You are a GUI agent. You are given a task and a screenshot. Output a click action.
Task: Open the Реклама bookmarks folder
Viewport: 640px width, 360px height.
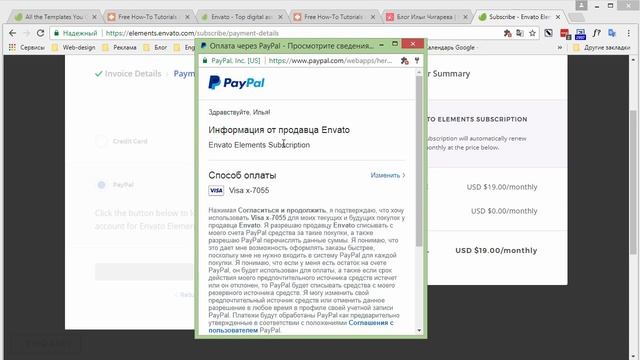[x=120, y=47]
